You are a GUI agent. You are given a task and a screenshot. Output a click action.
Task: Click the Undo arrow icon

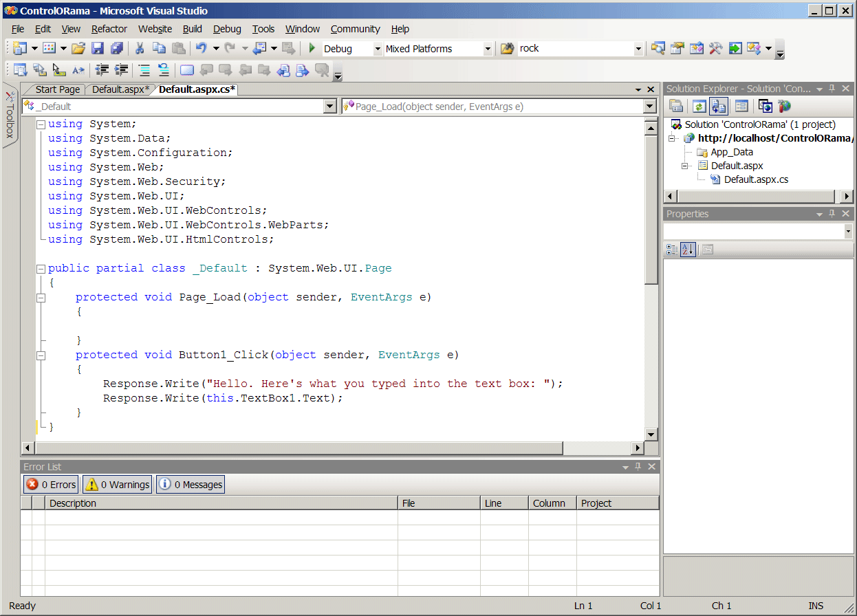pyautogui.click(x=201, y=49)
